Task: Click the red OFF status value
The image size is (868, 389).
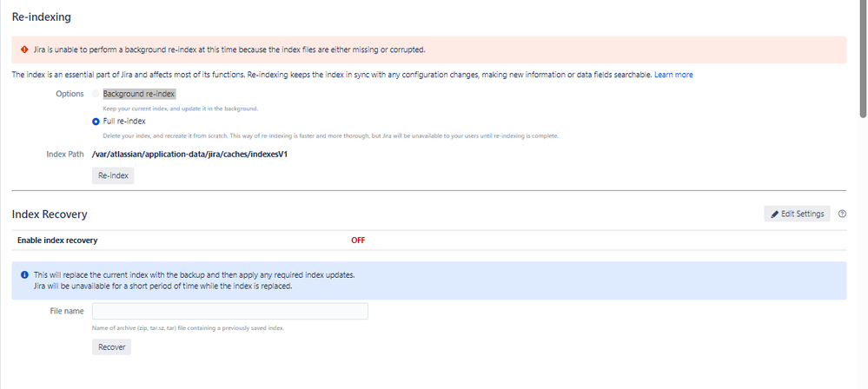Action: click(358, 241)
